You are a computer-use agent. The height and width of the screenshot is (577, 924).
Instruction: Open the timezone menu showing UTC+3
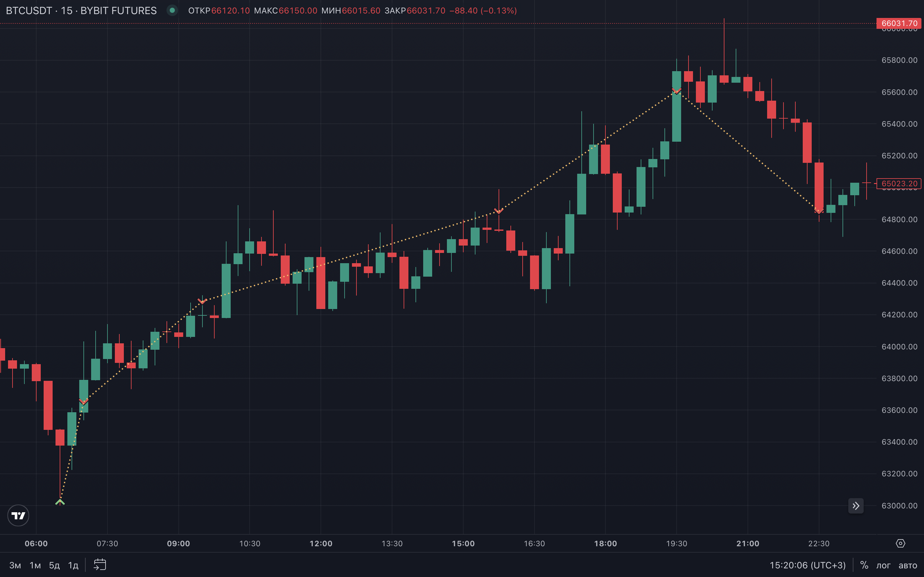[x=807, y=565]
